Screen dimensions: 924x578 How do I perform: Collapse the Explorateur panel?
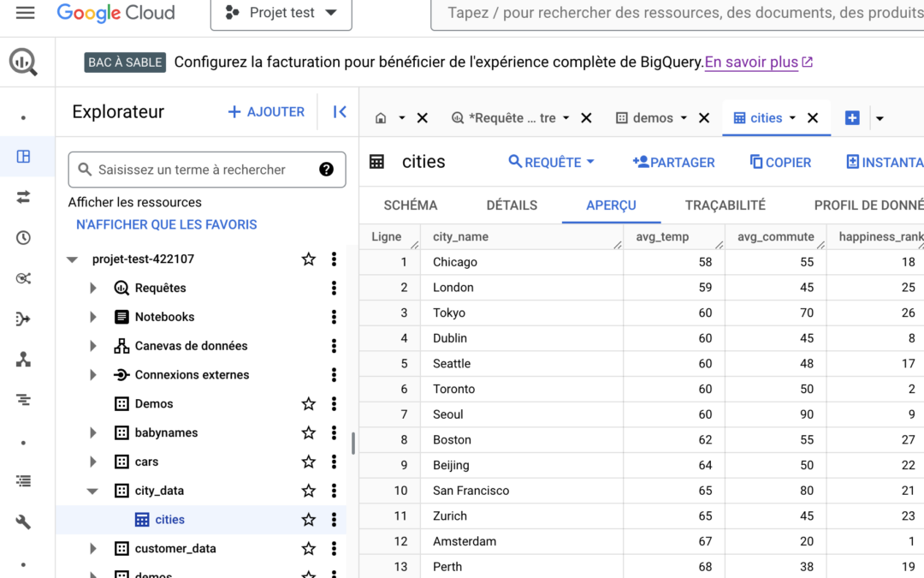pyautogui.click(x=340, y=112)
